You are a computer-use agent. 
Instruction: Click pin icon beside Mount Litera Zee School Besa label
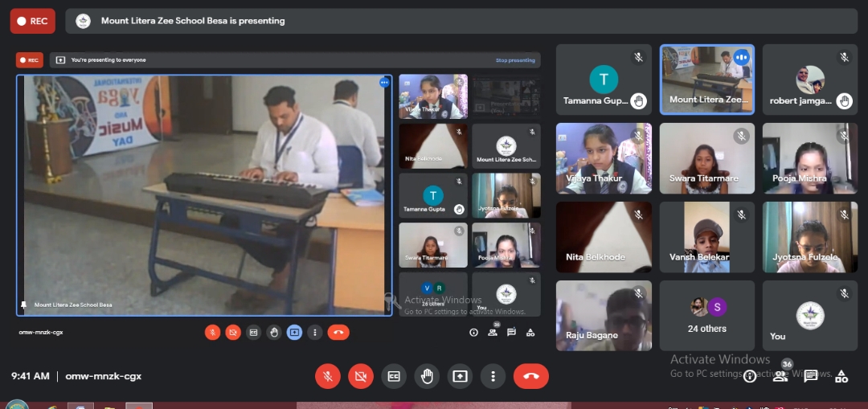click(x=23, y=305)
